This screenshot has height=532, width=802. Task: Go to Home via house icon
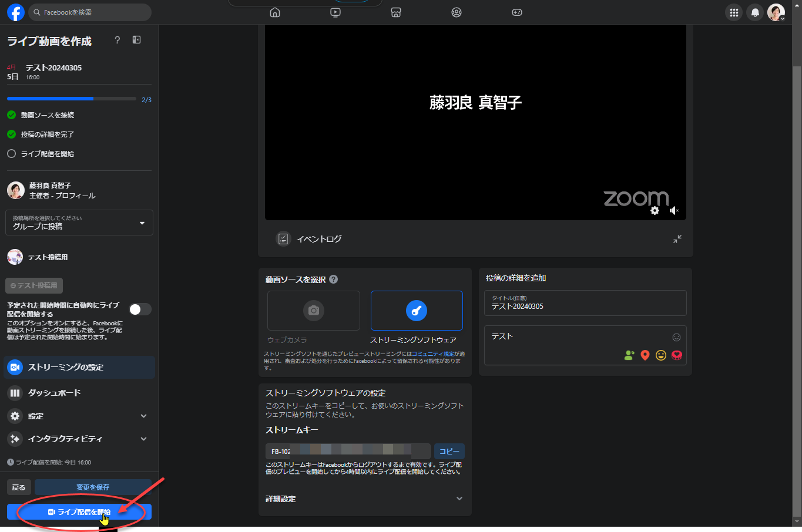click(275, 12)
